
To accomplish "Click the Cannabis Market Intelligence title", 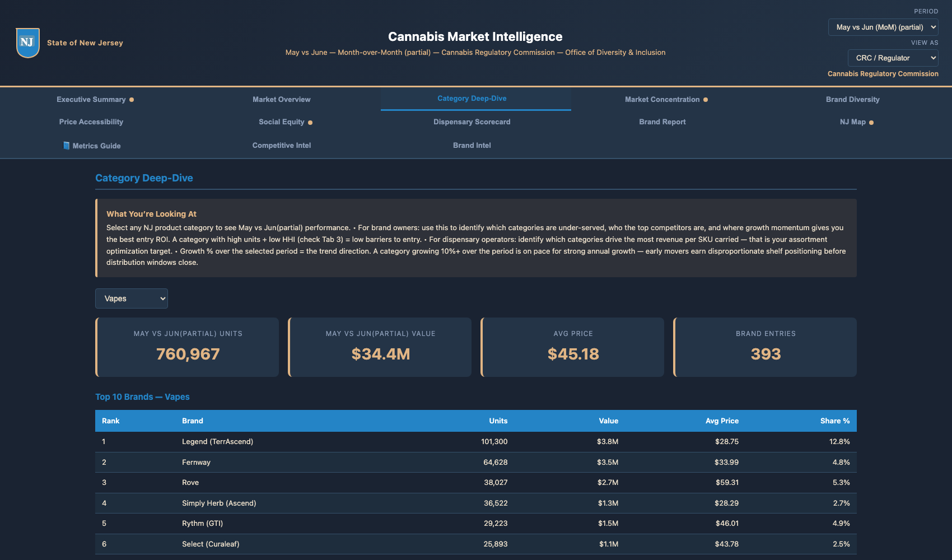I will click(x=475, y=36).
